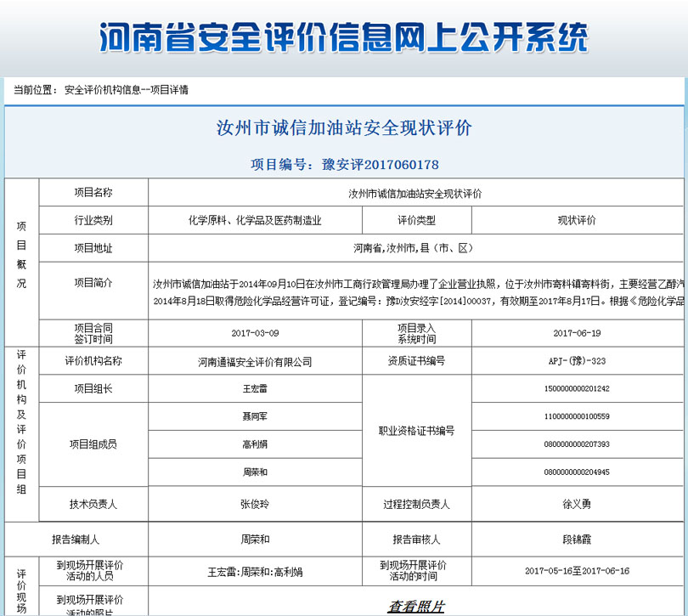Select 周荣和 in the 报告编制人 row
Screen dimensions: 688x616
[255, 540]
